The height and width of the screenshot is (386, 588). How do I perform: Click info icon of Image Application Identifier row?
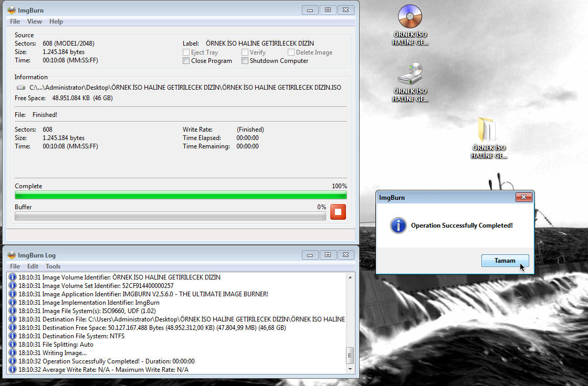(13, 294)
